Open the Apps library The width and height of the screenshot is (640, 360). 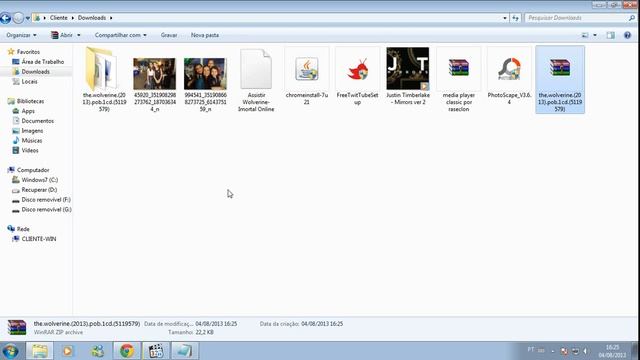tap(28, 111)
